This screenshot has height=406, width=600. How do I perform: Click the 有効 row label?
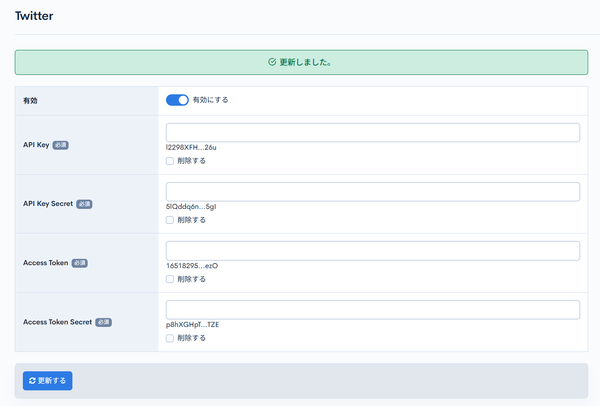point(30,101)
